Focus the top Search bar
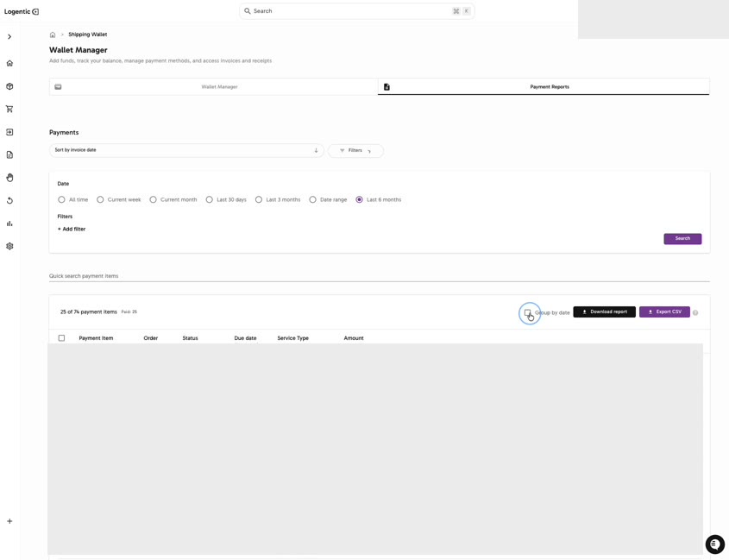 coord(356,11)
